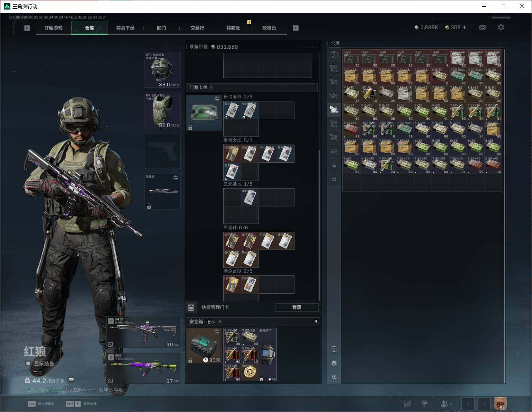Click the first empty squad plus slot
This screenshot has width=532, height=412.
click(x=468, y=404)
